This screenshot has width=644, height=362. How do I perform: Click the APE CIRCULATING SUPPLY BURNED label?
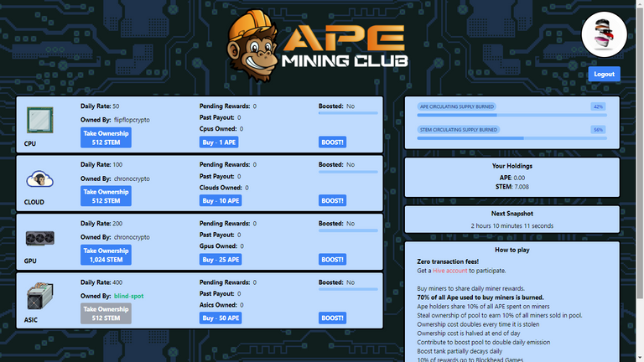coord(457,106)
